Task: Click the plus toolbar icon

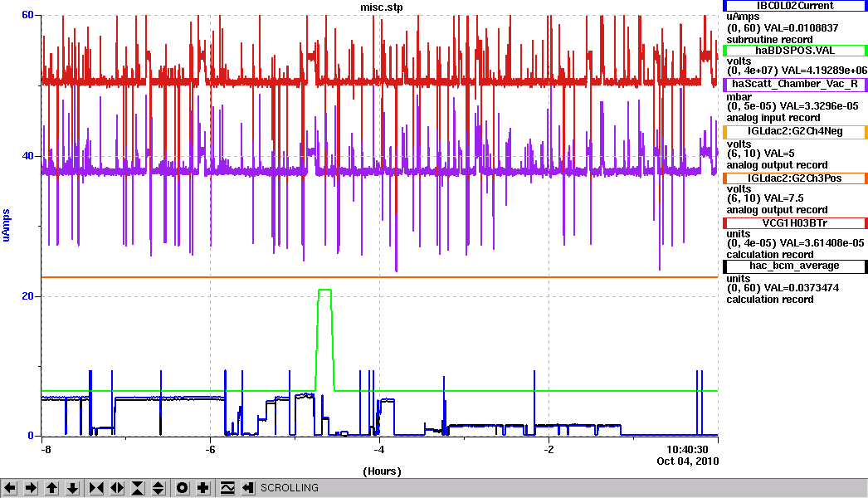Action: (203, 488)
